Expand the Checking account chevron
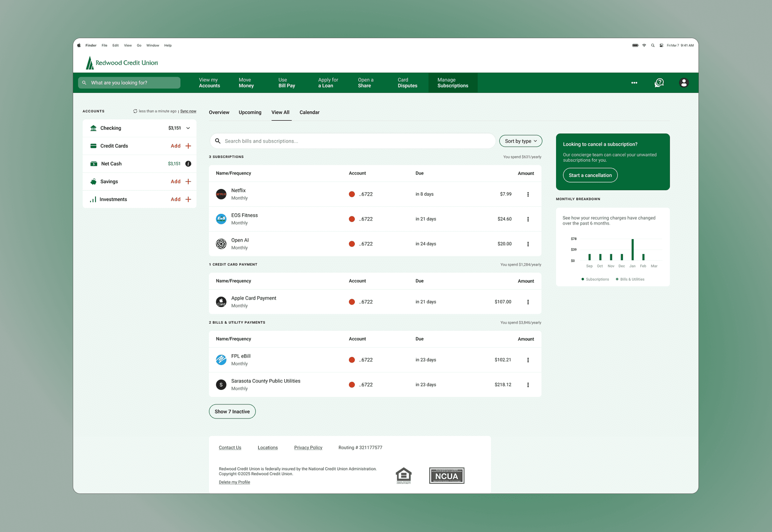 (x=188, y=128)
